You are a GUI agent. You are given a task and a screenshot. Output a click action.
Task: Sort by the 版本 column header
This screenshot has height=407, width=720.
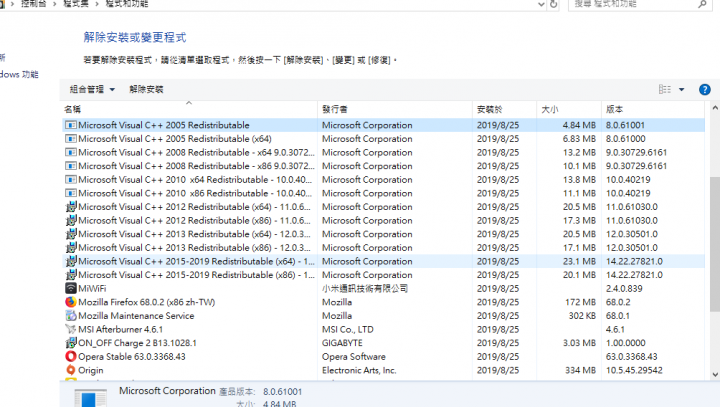(x=652, y=109)
